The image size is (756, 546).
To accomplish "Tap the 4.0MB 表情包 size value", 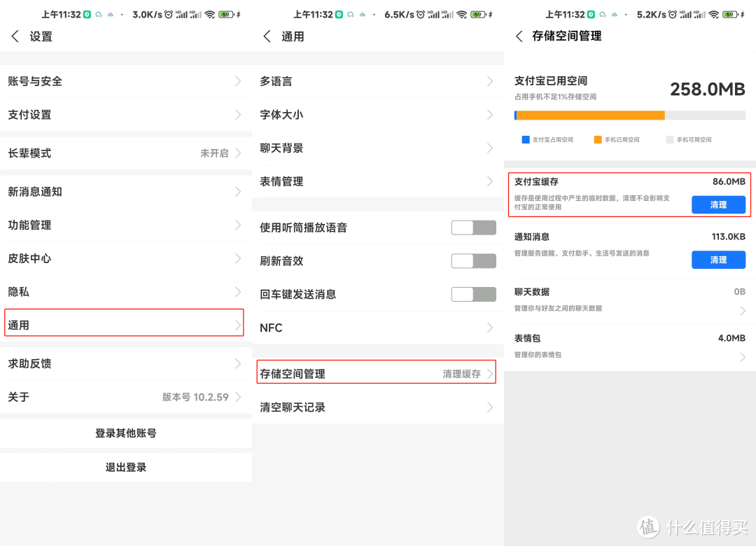I will coord(731,338).
